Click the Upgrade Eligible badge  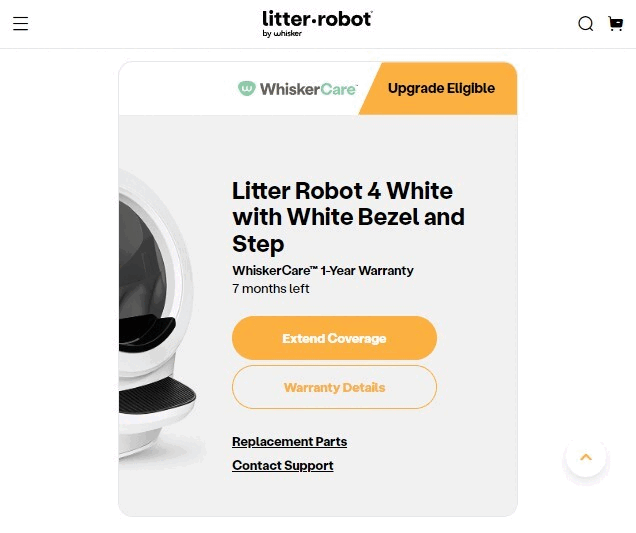coord(441,88)
